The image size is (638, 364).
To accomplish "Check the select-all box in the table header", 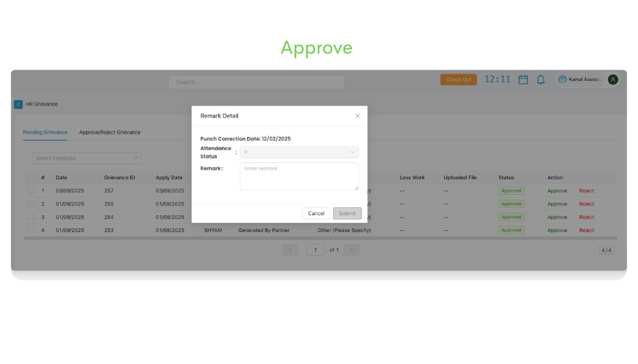I will (x=31, y=177).
